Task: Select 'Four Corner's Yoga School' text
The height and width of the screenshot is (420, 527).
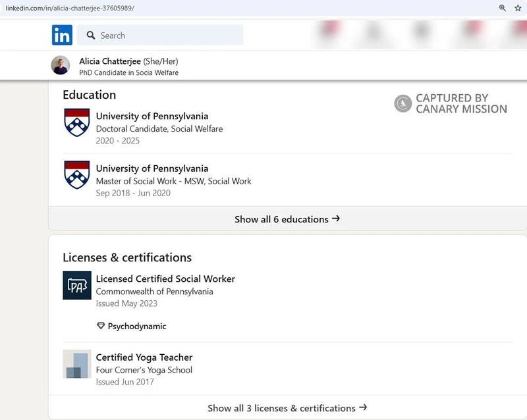Action: pos(144,370)
